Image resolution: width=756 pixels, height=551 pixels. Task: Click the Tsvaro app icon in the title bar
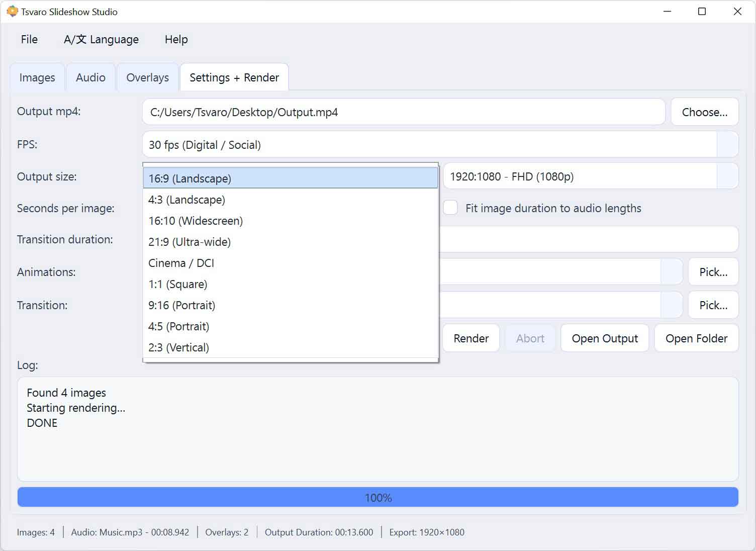(x=11, y=11)
